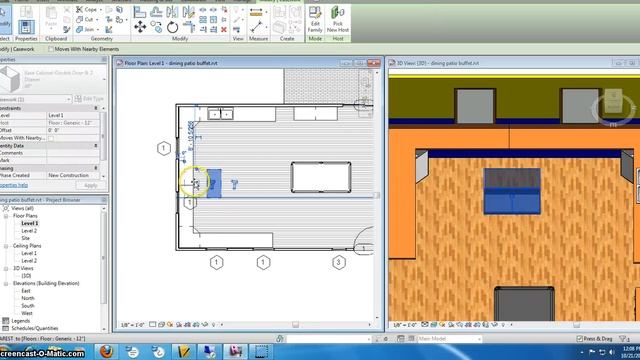The width and height of the screenshot is (640, 360).
Task: Open the Revit taskbar icon
Action: (236, 351)
